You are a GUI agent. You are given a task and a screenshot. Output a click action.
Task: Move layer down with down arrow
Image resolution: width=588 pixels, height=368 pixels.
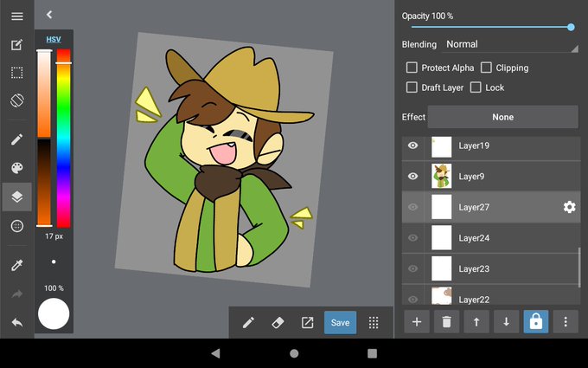coord(506,322)
